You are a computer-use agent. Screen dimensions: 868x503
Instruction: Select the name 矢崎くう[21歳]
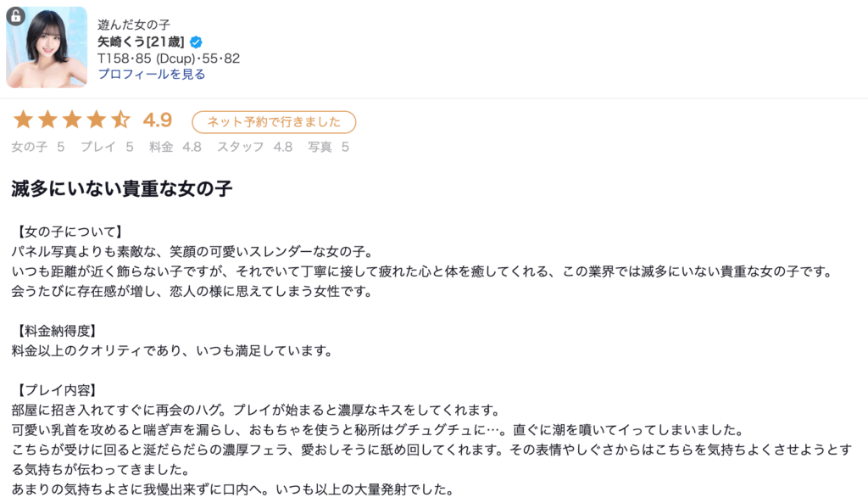142,42
